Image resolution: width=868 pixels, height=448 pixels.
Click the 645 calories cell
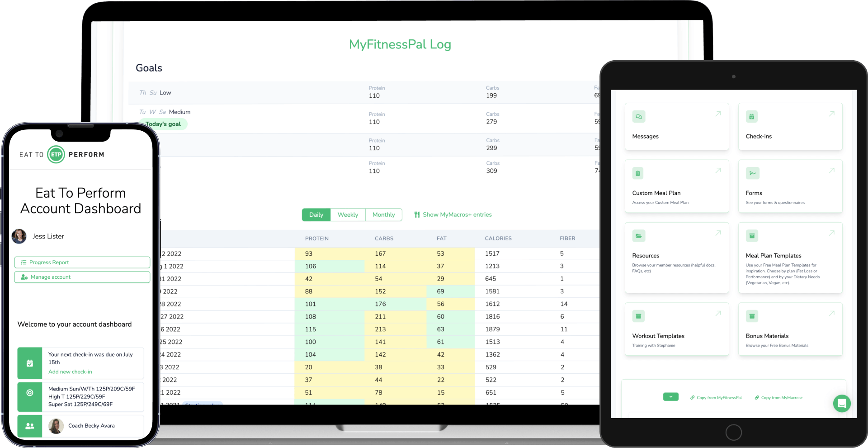(x=491, y=279)
